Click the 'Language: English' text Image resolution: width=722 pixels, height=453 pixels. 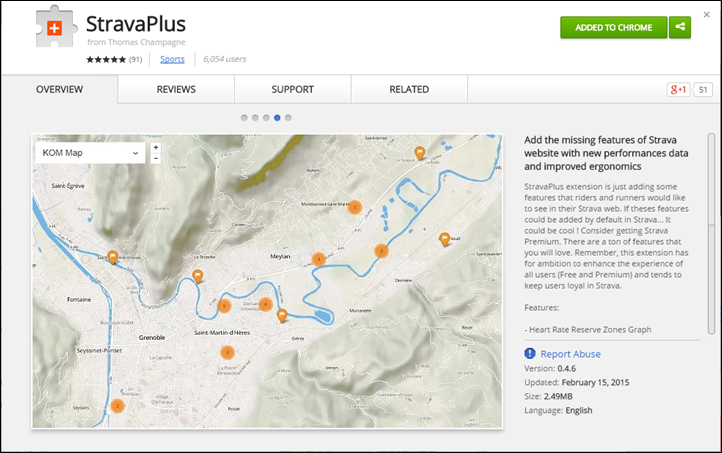pyautogui.click(x=558, y=410)
